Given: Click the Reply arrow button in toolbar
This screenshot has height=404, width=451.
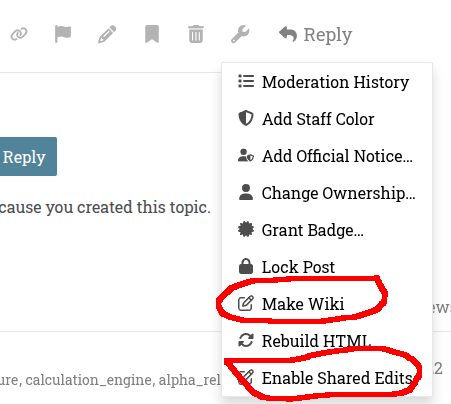Looking at the screenshot, I should pos(315,34).
